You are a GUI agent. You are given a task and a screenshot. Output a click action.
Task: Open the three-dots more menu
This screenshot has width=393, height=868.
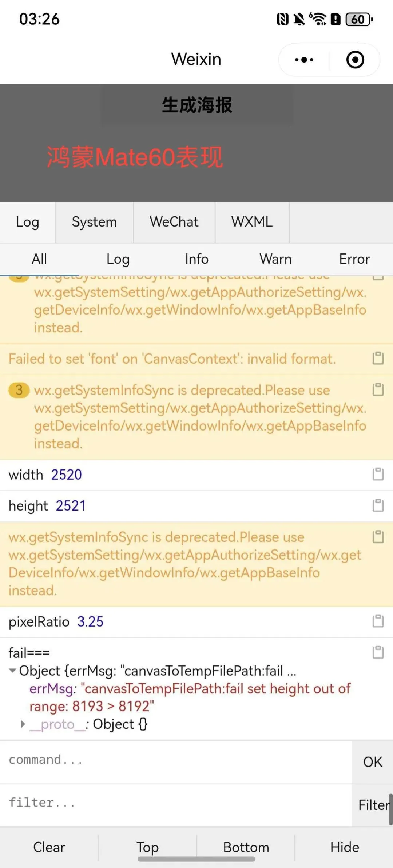coord(304,60)
